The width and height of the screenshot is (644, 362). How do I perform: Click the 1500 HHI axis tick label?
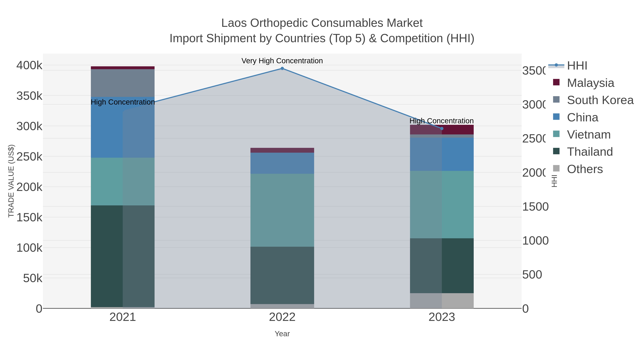coord(535,207)
